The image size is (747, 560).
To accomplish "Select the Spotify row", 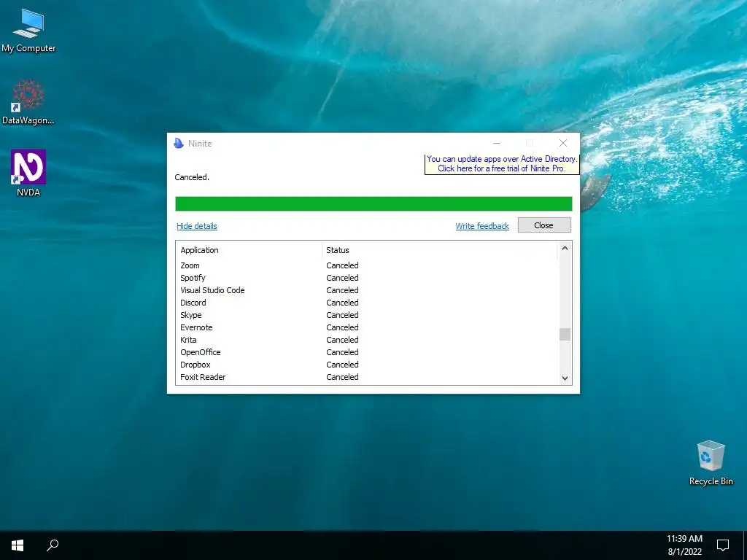I will coord(367,278).
